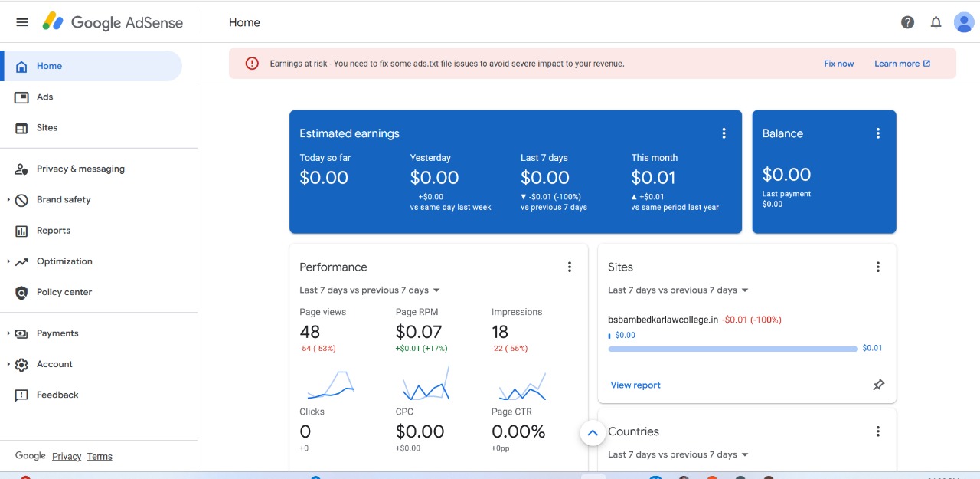
Task: Open the main hamburger menu
Action: (x=22, y=22)
